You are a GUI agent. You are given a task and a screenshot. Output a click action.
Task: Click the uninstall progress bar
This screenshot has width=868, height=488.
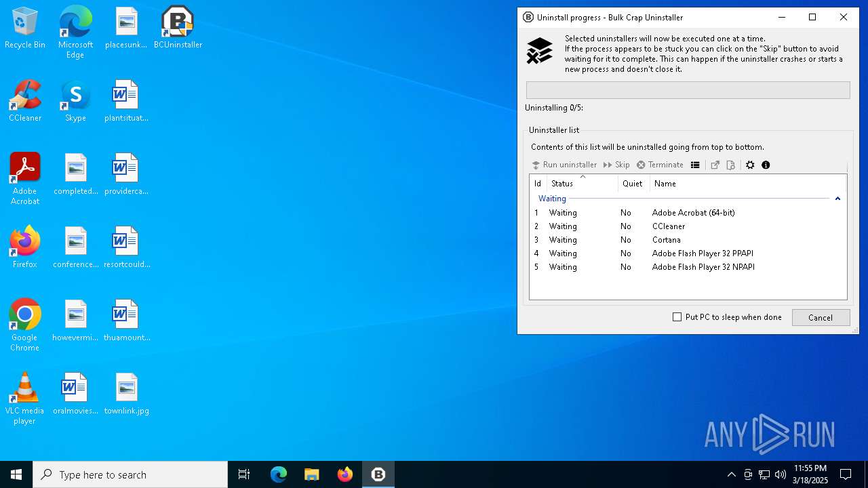(x=688, y=90)
